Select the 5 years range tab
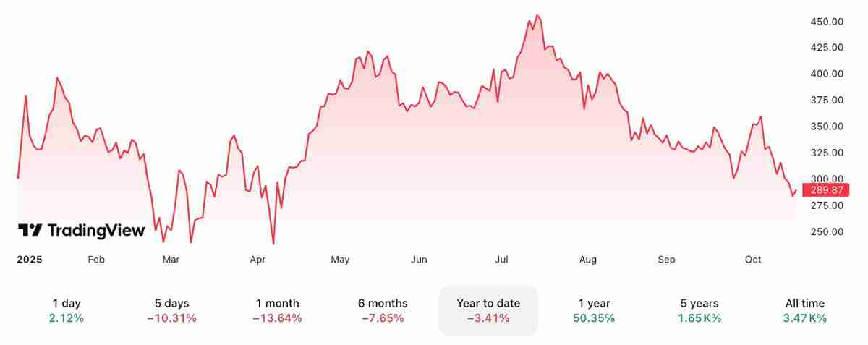Viewport: 868px width, 345px height. point(699,311)
